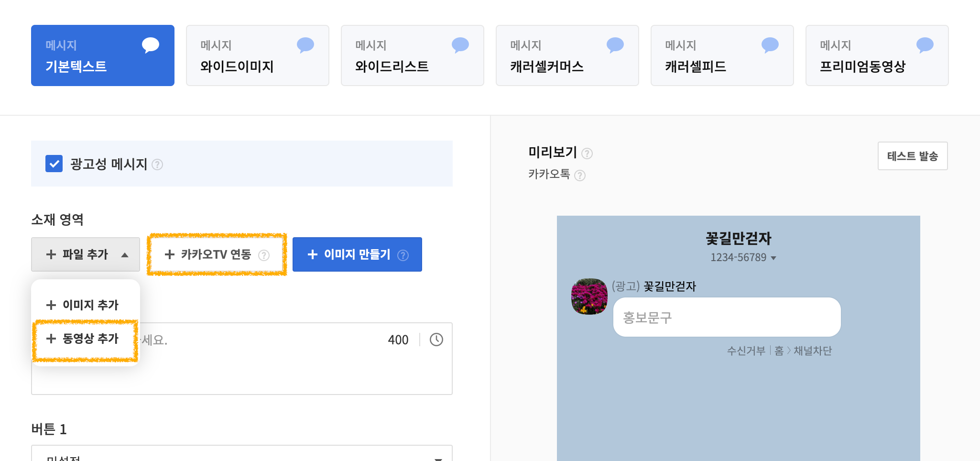The width and height of the screenshot is (980, 461).
Task: Click the clock icon in message field
Action: point(436,340)
